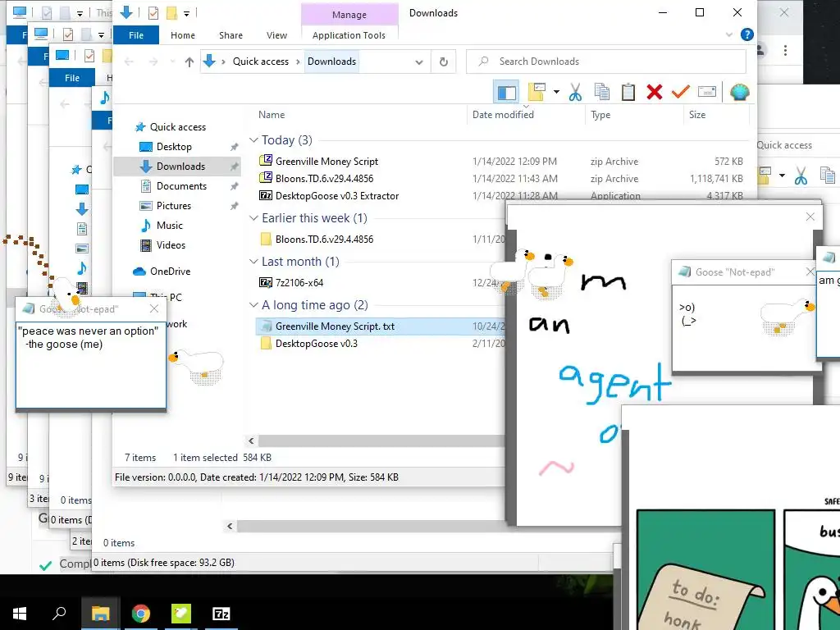Select Pictures in the navigation pane
The width and height of the screenshot is (840, 630).
174,206
